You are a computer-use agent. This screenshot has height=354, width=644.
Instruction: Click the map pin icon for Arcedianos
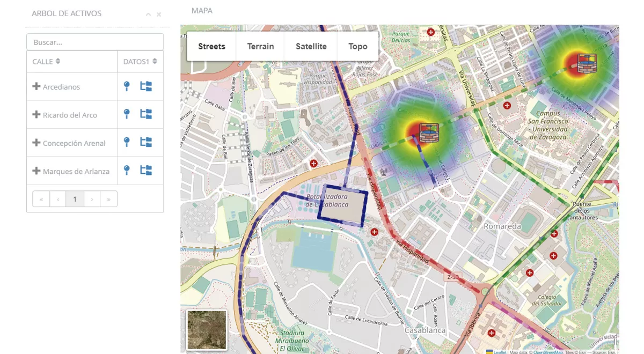tap(127, 86)
